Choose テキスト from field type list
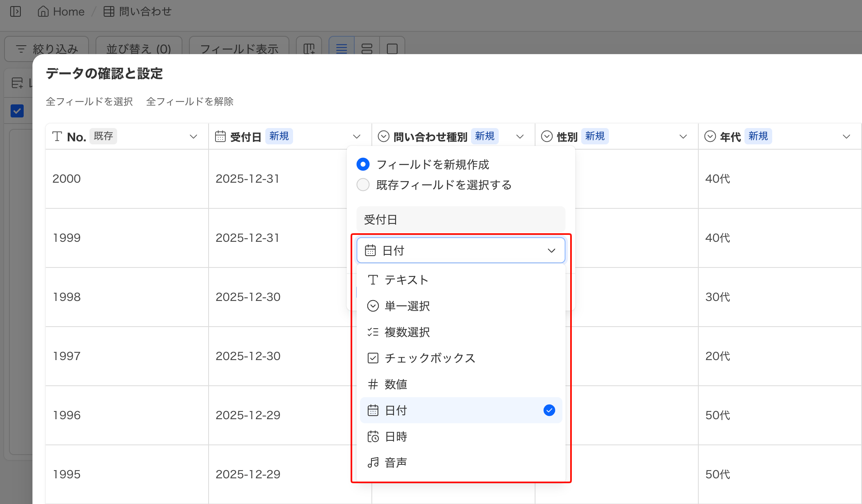Screen dimensions: 862x504 tap(407, 280)
